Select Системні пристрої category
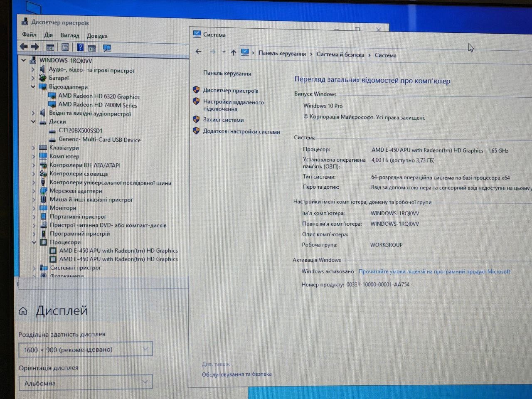The height and width of the screenshot is (399, 532). [x=75, y=268]
